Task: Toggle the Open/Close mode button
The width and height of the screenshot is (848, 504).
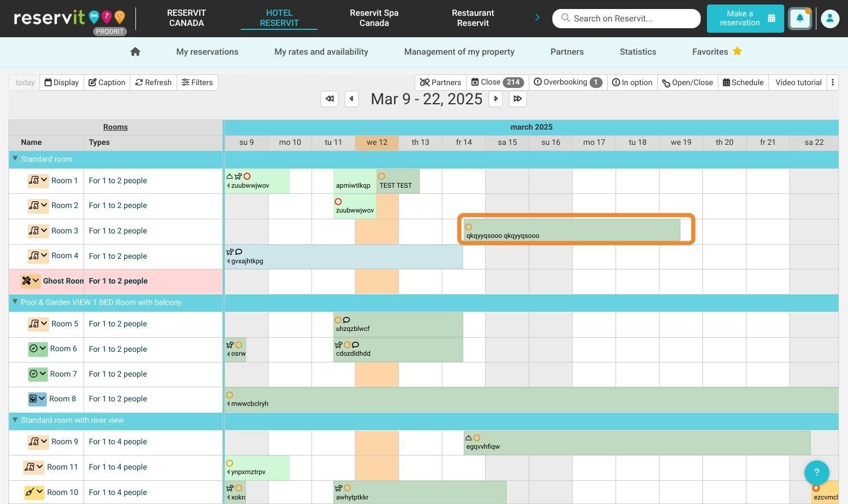Action: pyautogui.click(x=688, y=82)
